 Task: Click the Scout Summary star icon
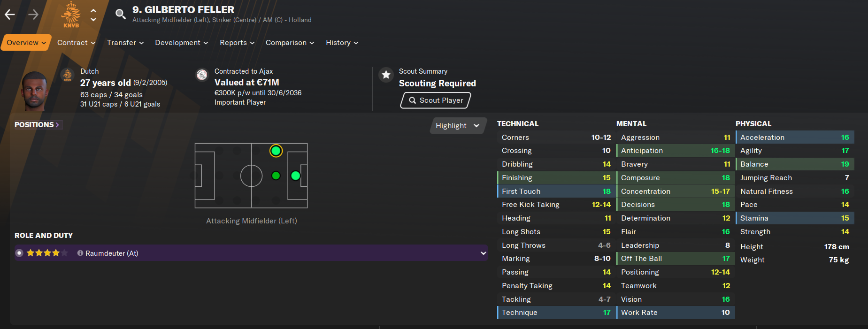(386, 75)
